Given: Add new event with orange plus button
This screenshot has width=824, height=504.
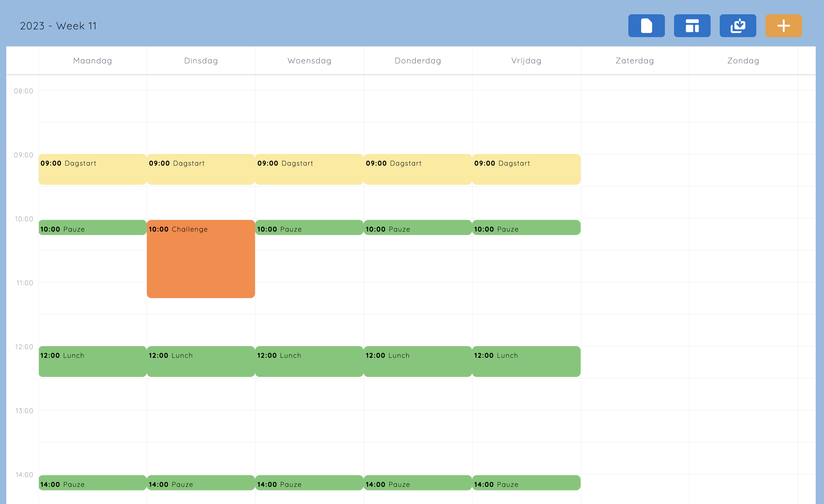Looking at the screenshot, I should point(783,26).
